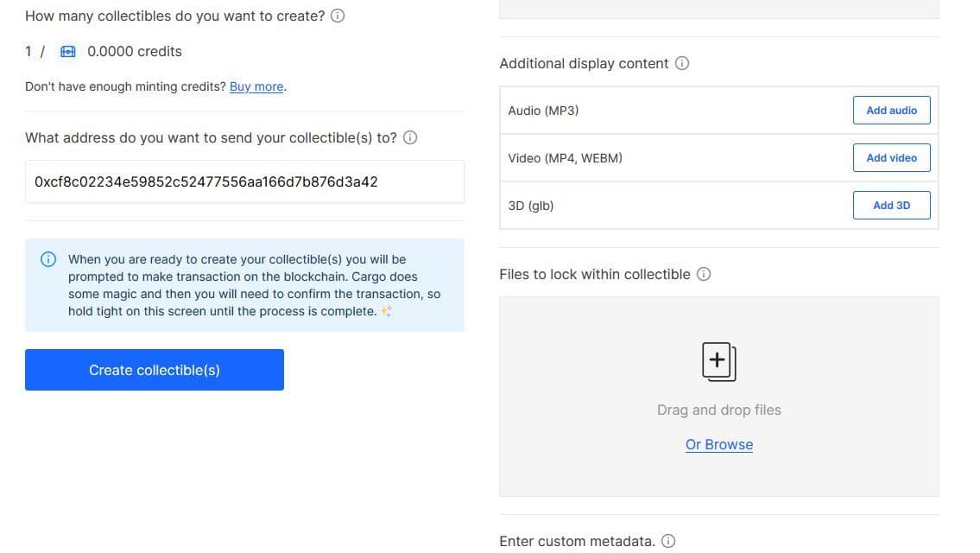Open info tooltip for Files to lock
This screenshot has width=980, height=553.
coord(704,274)
